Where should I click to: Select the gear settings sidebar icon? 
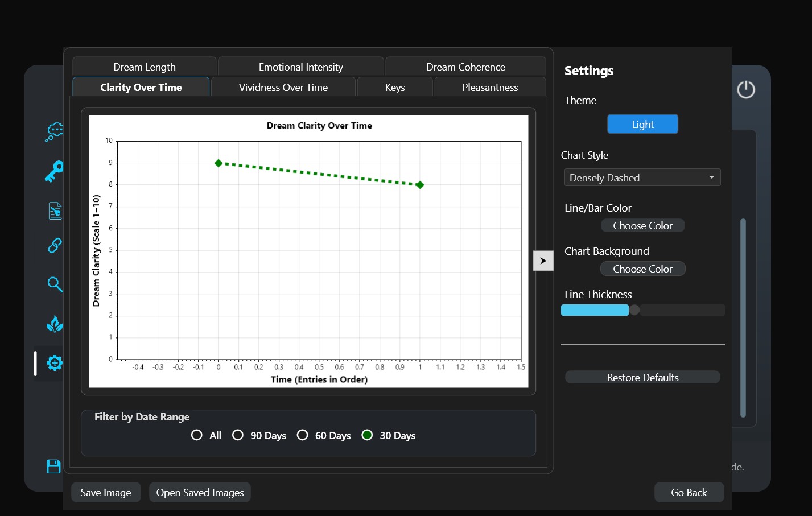click(x=55, y=363)
